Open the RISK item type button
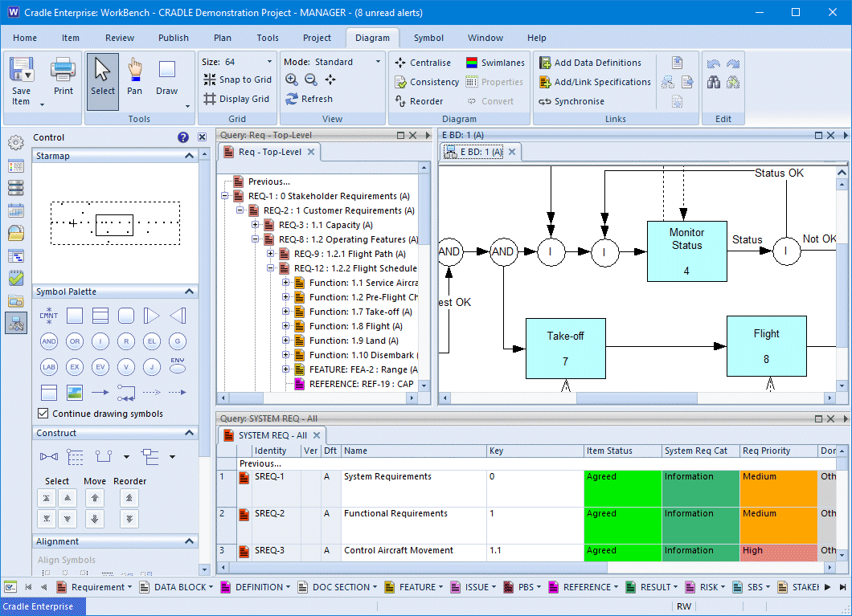852x616 pixels. pos(705,587)
